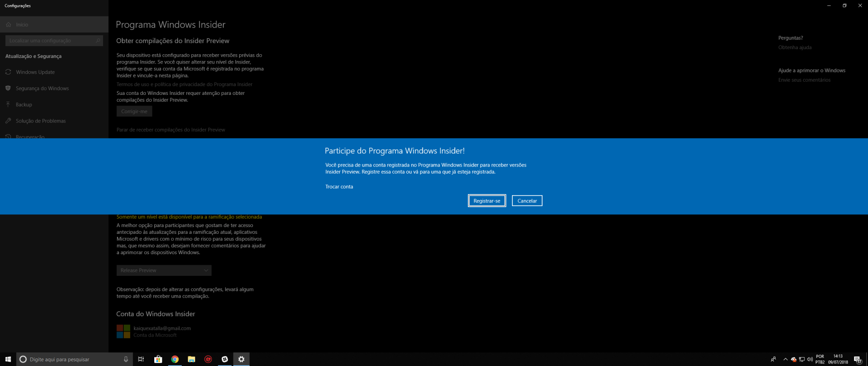Click the cloud warning tray icon

793,359
